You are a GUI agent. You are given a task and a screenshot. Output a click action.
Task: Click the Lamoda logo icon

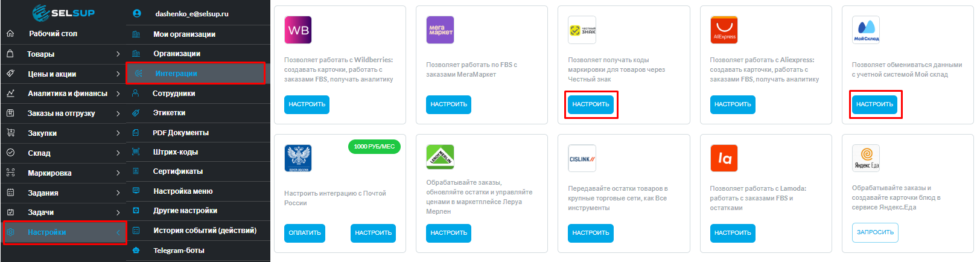pyautogui.click(x=724, y=159)
